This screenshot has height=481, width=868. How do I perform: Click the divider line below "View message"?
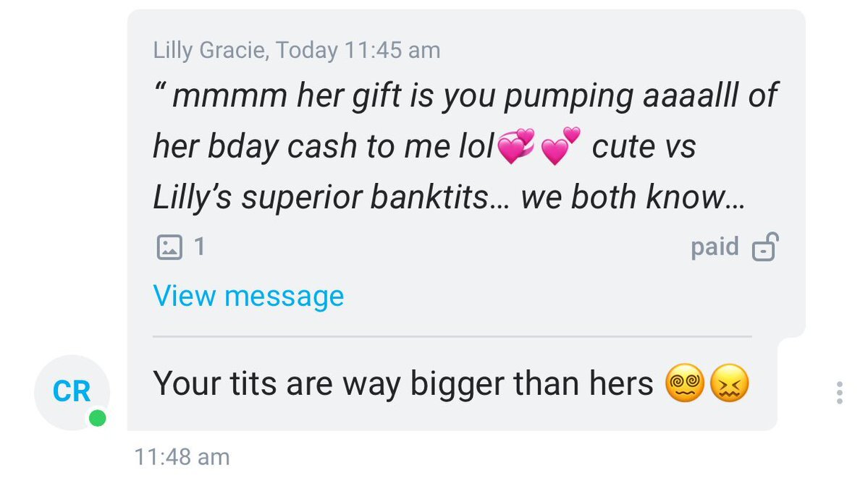[x=452, y=336]
